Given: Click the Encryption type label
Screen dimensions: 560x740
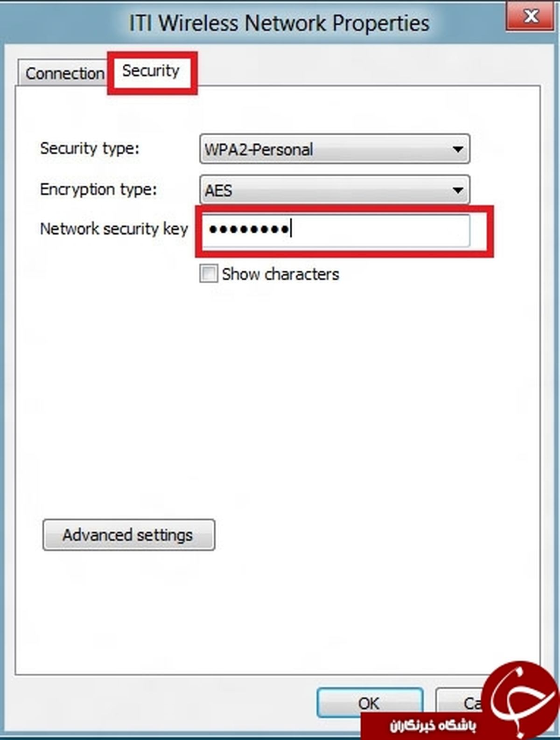Looking at the screenshot, I should pyautogui.click(x=98, y=189).
